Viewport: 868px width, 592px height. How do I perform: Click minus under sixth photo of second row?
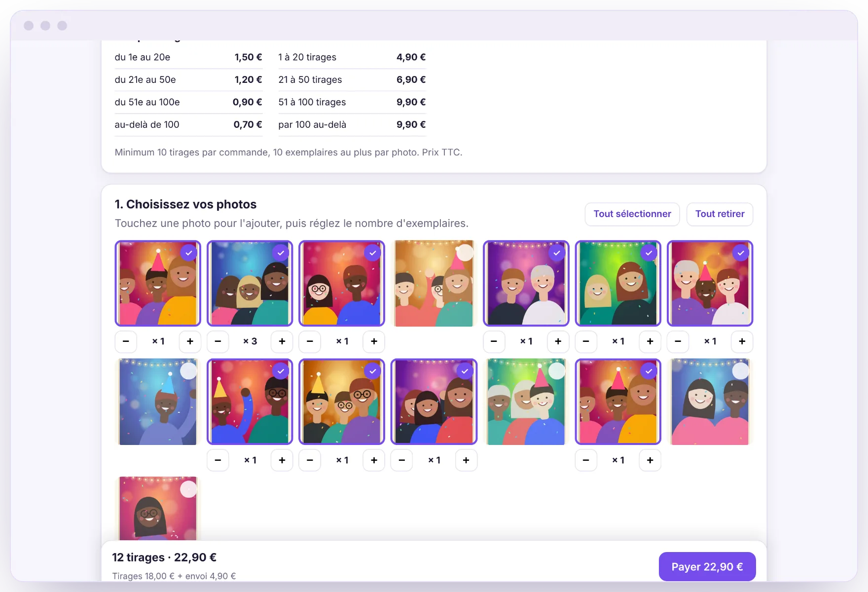point(586,460)
